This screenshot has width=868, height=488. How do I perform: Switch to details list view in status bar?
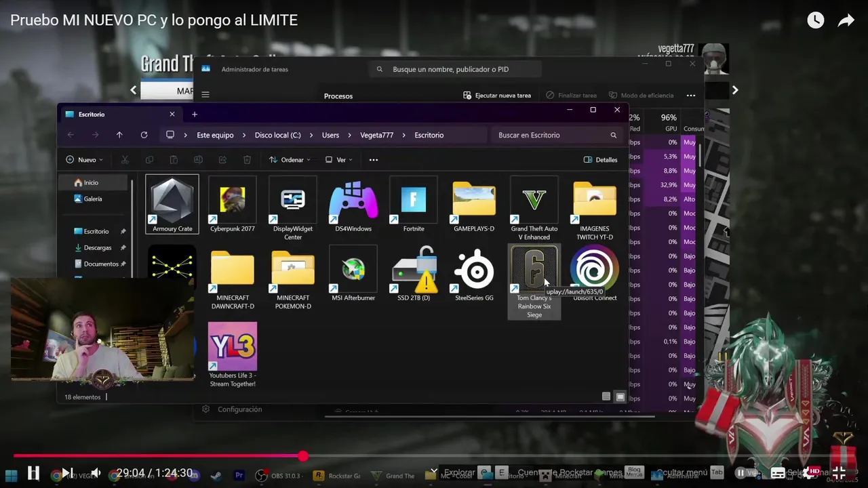[606, 396]
